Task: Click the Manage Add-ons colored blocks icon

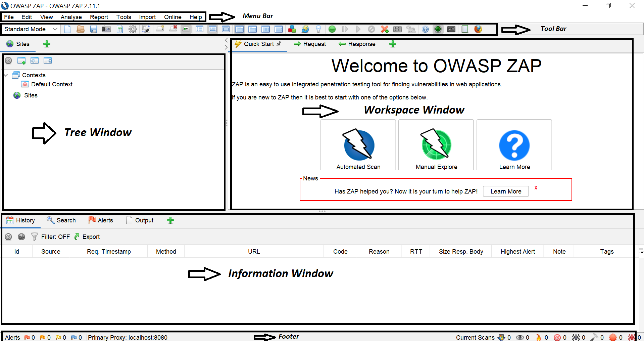Action: tap(292, 29)
